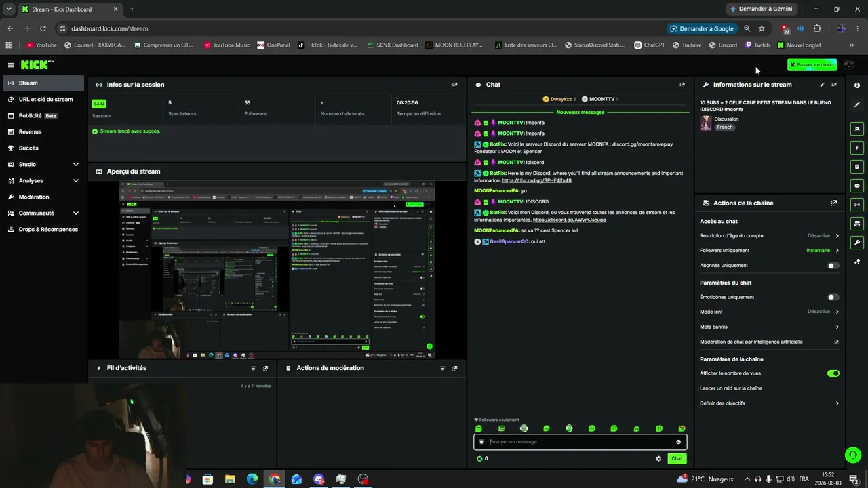The width and height of the screenshot is (868, 488).
Task: Click the Demander à Gemini button
Action: point(760,9)
